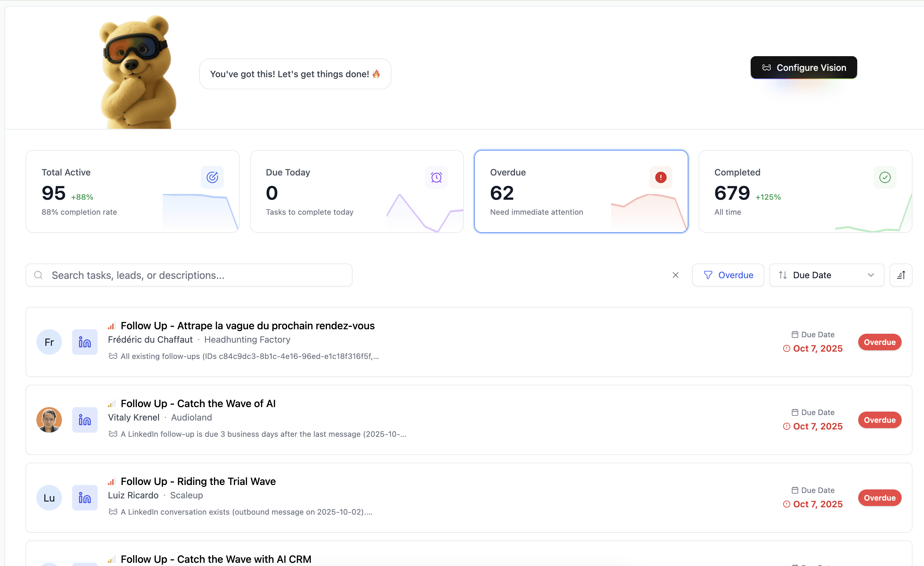Click the funnel icon in Overdue filter
Image resolution: width=924 pixels, height=566 pixels.
pyautogui.click(x=708, y=275)
